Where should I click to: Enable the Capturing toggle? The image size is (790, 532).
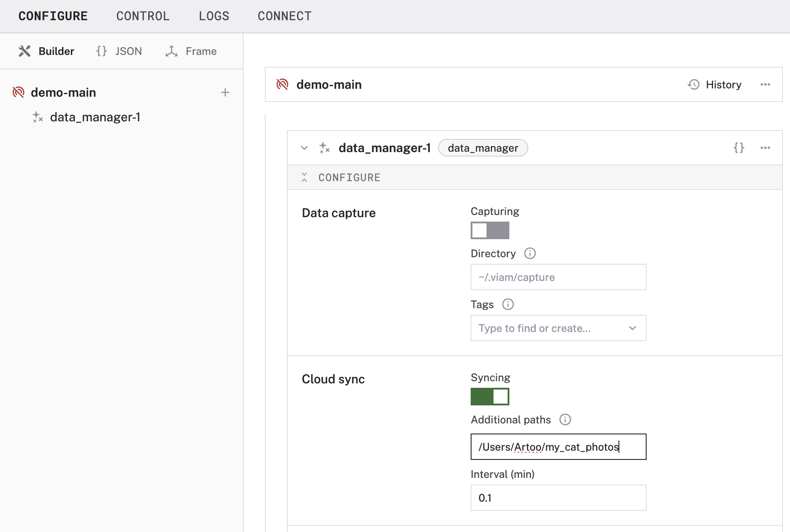pos(490,230)
